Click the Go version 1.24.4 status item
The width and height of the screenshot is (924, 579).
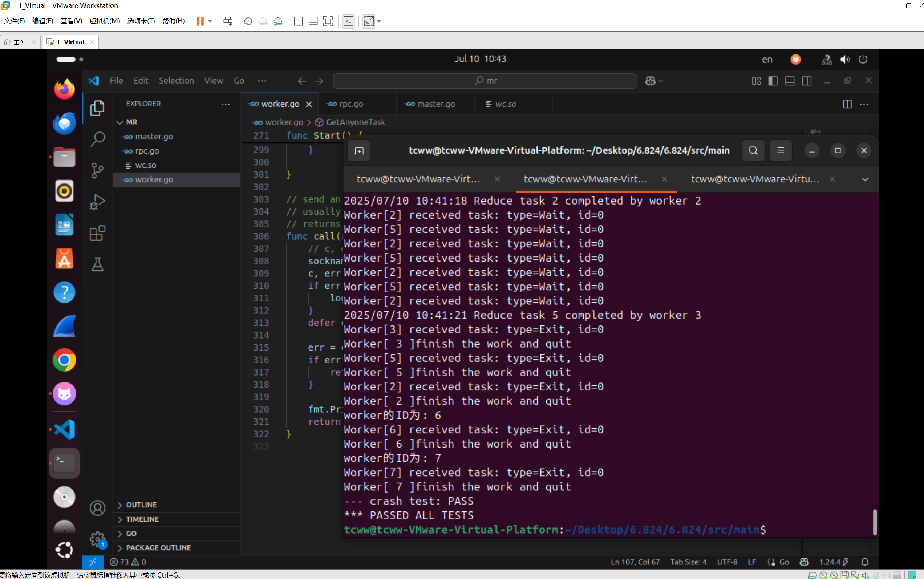tap(833, 562)
